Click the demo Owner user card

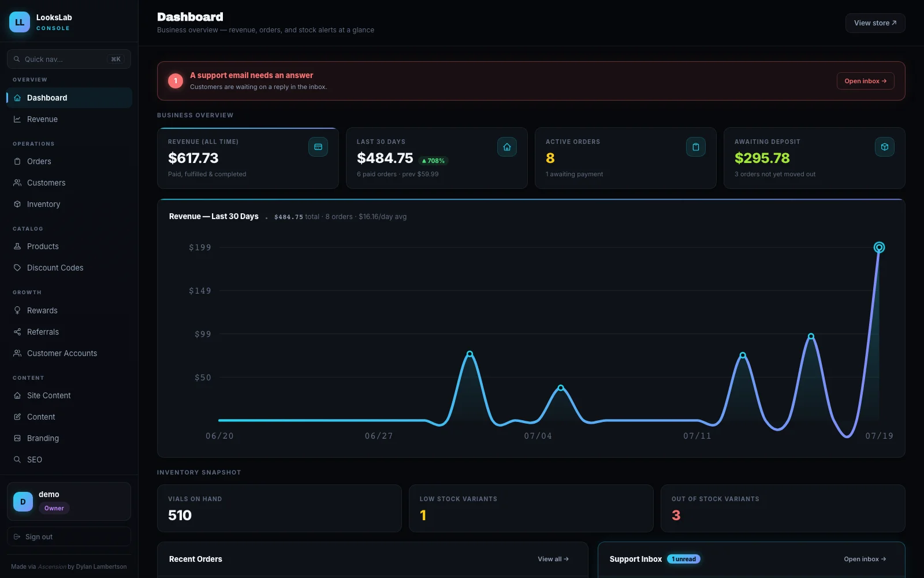tap(69, 501)
